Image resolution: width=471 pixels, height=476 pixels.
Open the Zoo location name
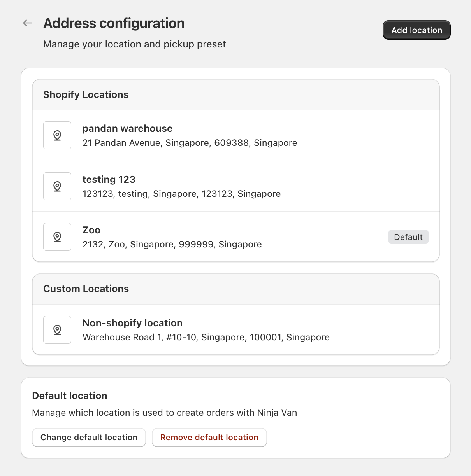click(91, 230)
